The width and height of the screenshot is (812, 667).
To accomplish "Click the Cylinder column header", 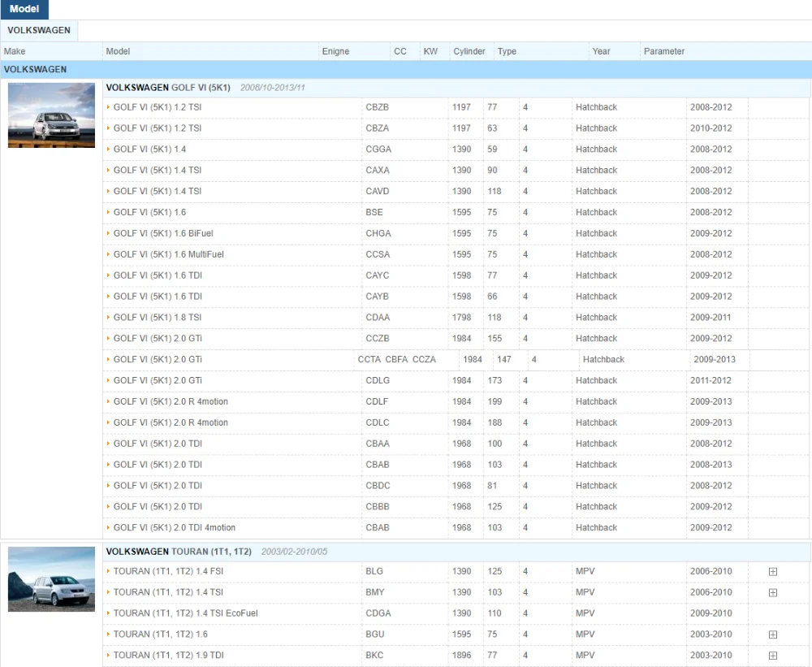I will (472, 51).
